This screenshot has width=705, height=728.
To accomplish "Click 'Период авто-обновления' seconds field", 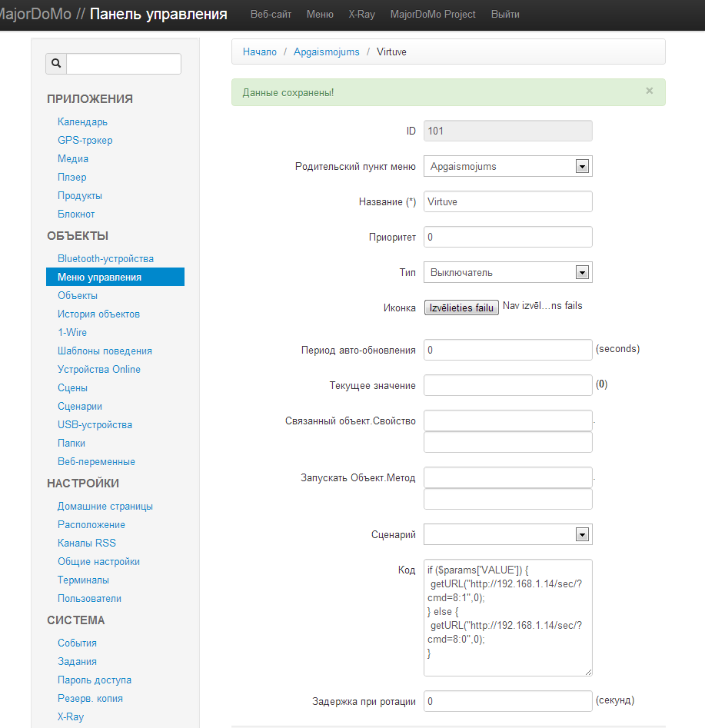I will [507, 350].
